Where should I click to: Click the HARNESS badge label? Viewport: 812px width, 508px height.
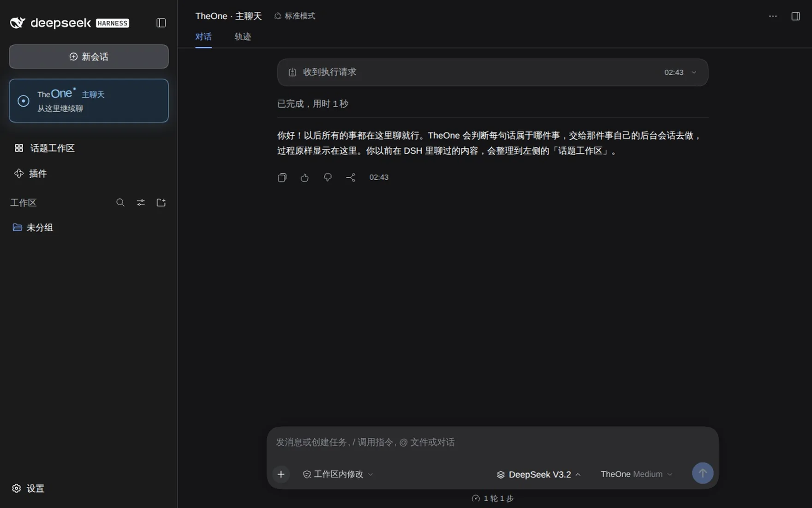[x=113, y=23]
